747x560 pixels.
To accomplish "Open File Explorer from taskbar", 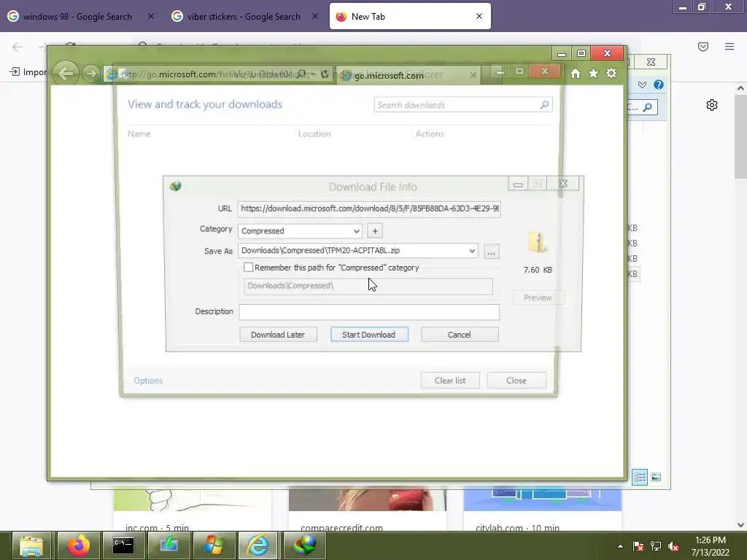I will coord(31,545).
